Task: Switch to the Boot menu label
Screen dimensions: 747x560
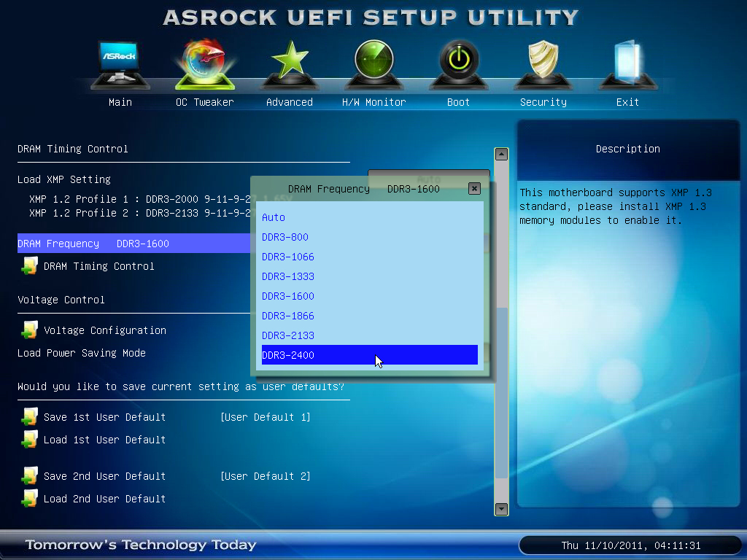Action: point(458,102)
